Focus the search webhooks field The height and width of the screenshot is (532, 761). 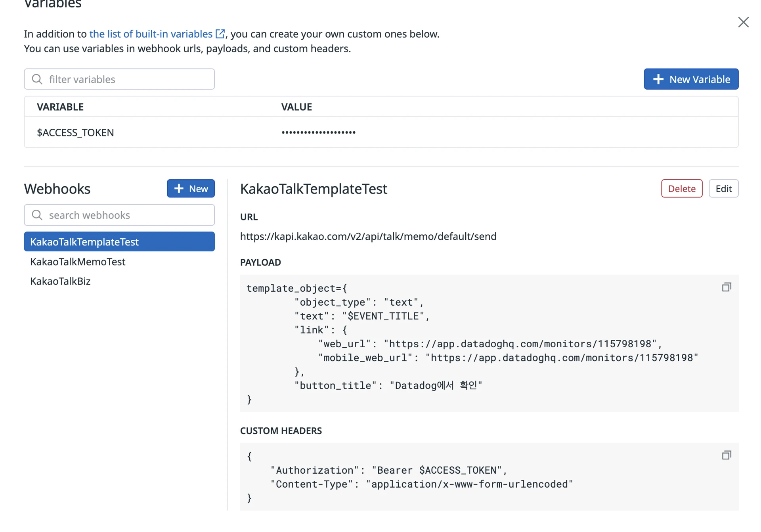[x=119, y=215]
